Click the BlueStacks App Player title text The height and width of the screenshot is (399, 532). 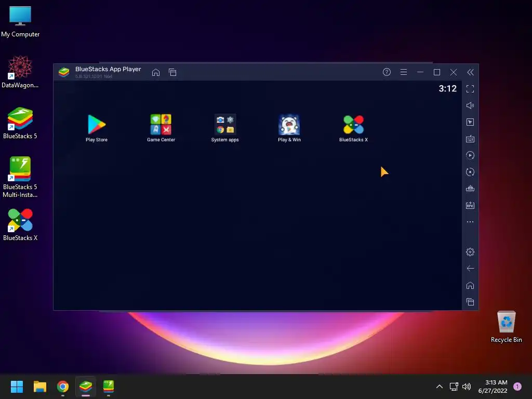click(108, 69)
